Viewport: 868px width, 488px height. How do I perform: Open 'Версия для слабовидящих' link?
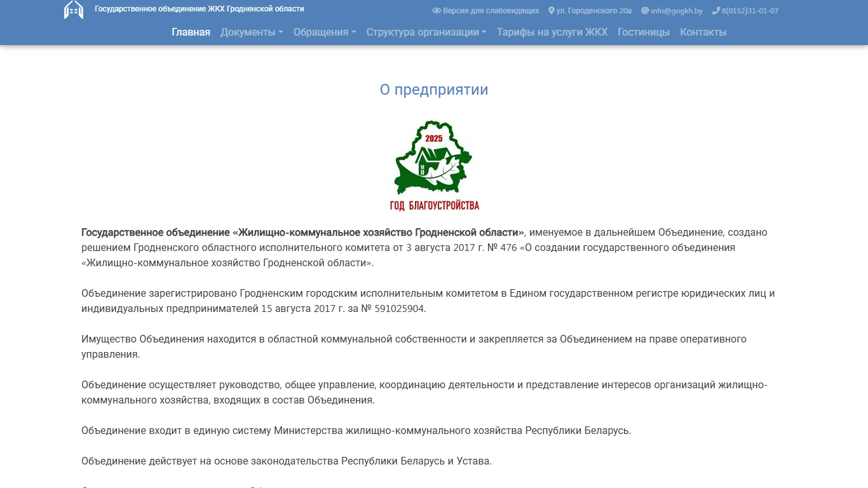pos(491,11)
